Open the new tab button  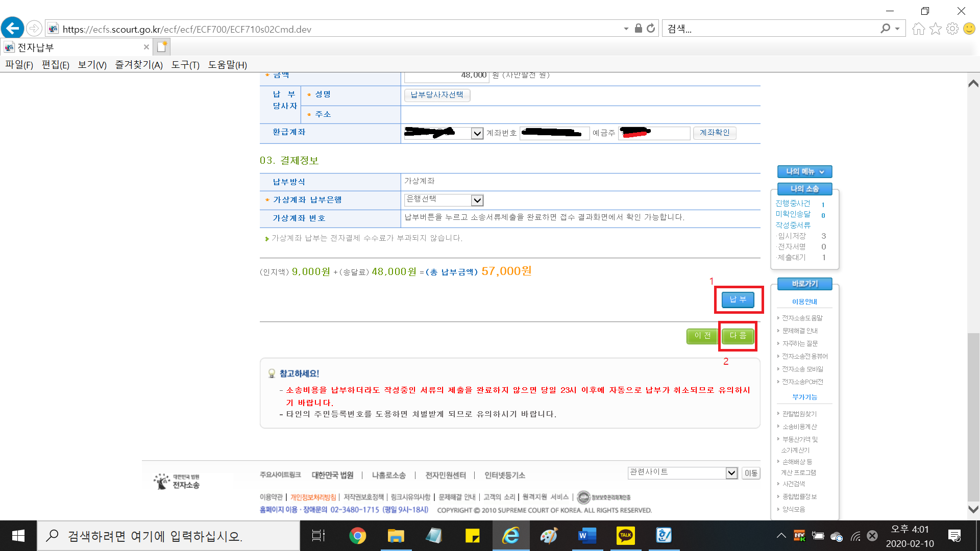click(x=162, y=47)
